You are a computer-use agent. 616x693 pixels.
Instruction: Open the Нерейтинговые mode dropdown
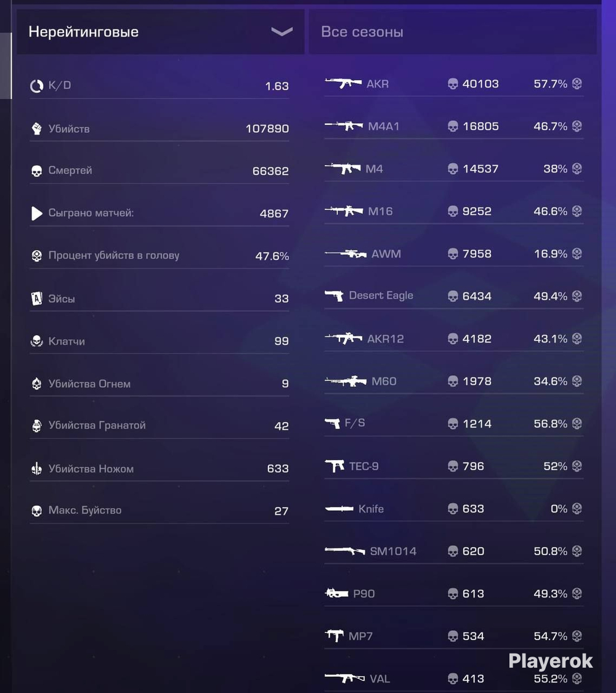(160, 32)
